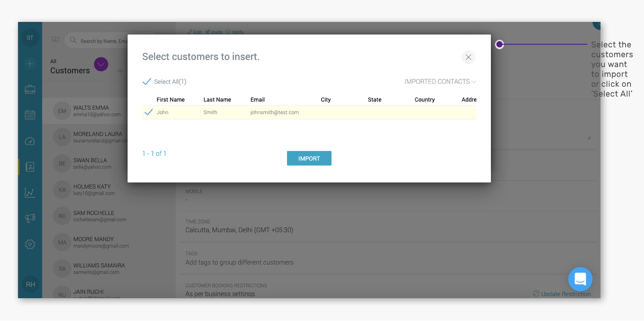Open the briefcase icon in the sidebar
This screenshot has width=644, height=321.
pos(30,89)
